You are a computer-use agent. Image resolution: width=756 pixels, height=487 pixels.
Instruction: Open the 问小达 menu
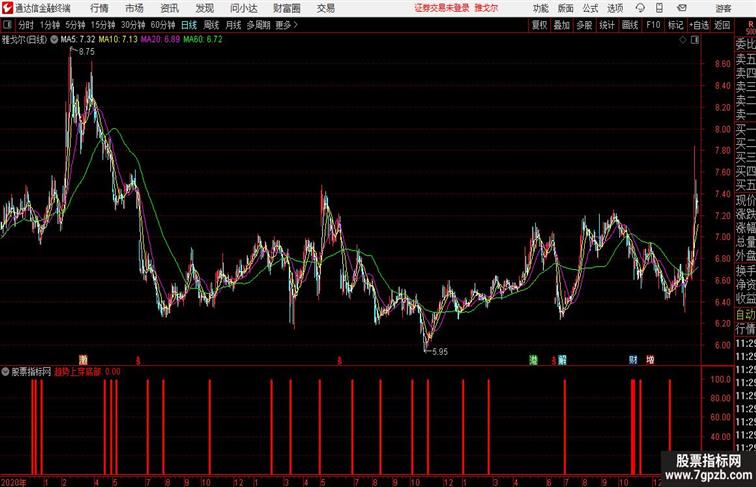point(244,8)
